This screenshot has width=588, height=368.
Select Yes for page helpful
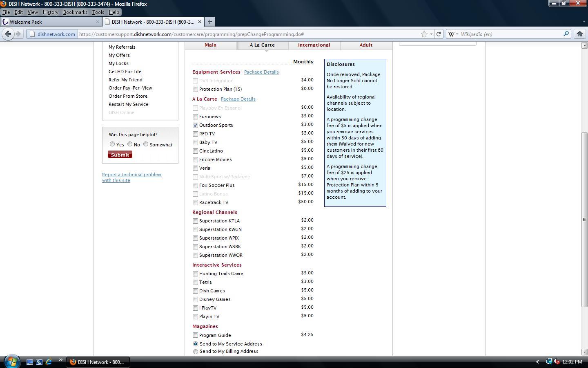pyautogui.click(x=112, y=144)
